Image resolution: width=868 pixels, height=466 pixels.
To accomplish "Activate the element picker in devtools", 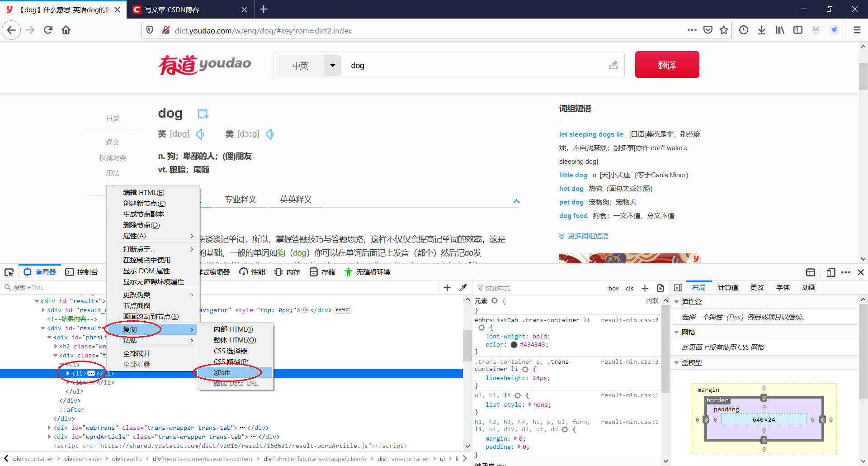I will click(x=9, y=272).
